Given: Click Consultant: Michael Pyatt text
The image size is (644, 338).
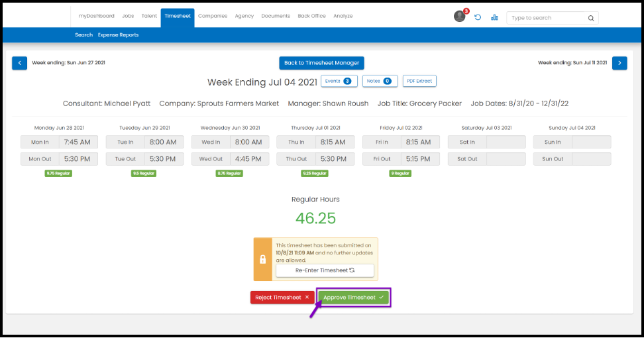Looking at the screenshot, I should point(107,103).
